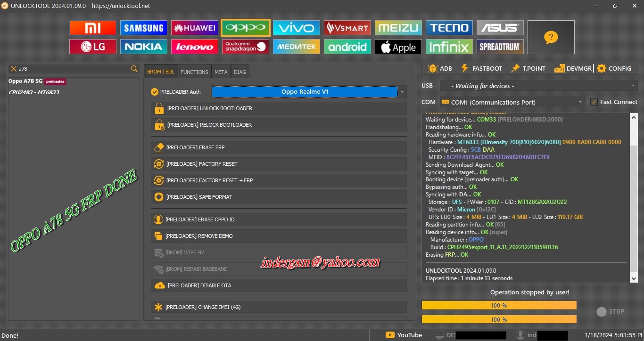Click PRELOADER ERASE FRP button

(x=279, y=147)
